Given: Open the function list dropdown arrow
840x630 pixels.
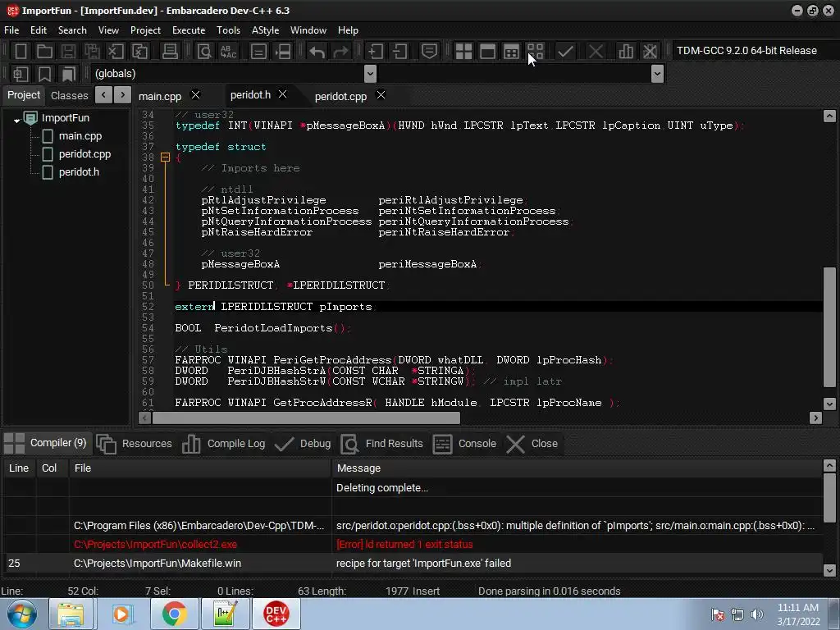Looking at the screenshot, I should pos(657,73).
